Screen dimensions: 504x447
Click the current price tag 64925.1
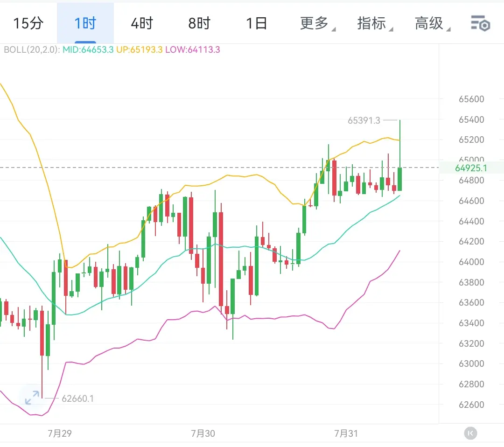click(x=471, y=168)
